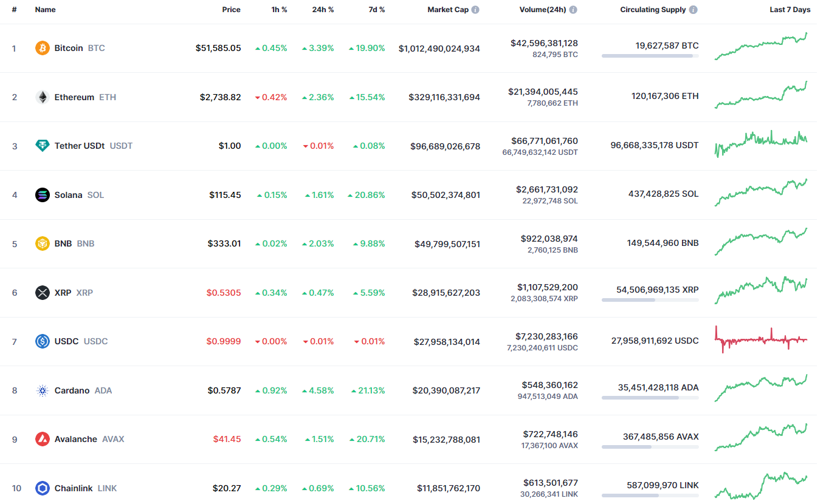Click Cardano 7d change 21.13%
The image size is (826, 504).
point(368,390)
